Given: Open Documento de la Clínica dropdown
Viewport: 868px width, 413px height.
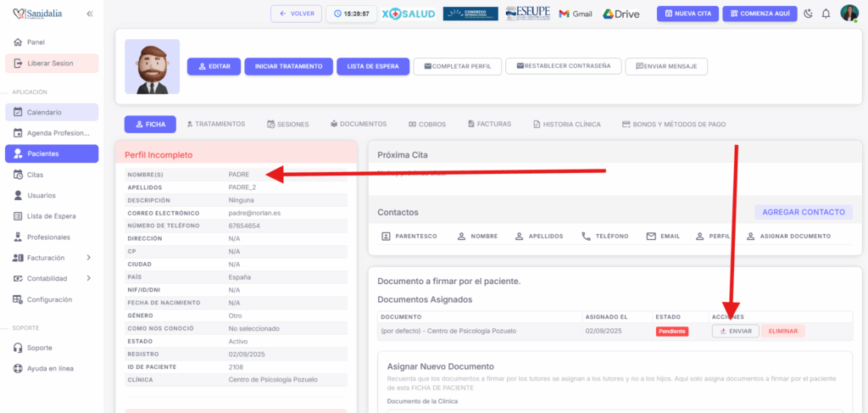Looking at the screenshot, I should click(x=615, y=409).
